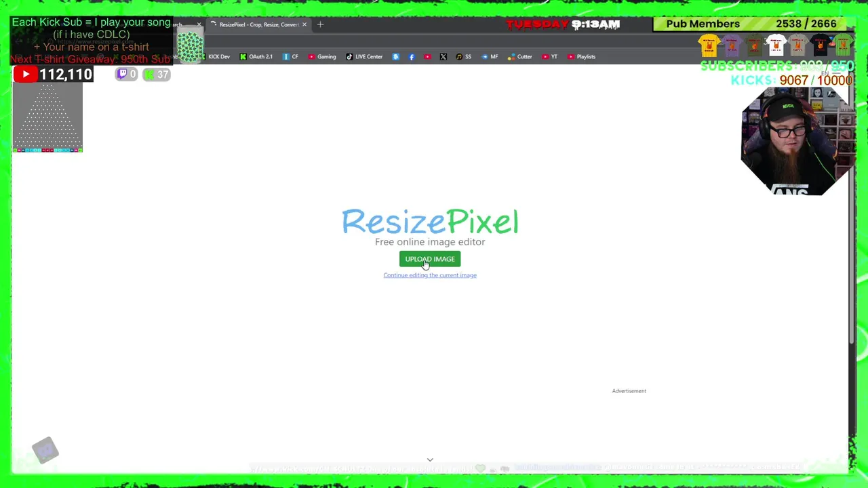Screen dimensions: 868x488
Task: Open the SS bookmark
Action: (464, 57)
